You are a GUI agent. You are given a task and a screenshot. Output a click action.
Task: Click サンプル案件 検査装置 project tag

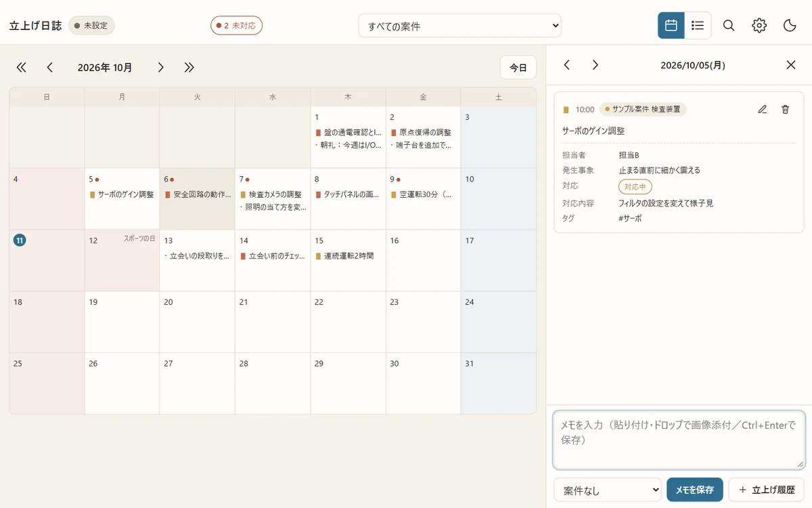(643, 109)
